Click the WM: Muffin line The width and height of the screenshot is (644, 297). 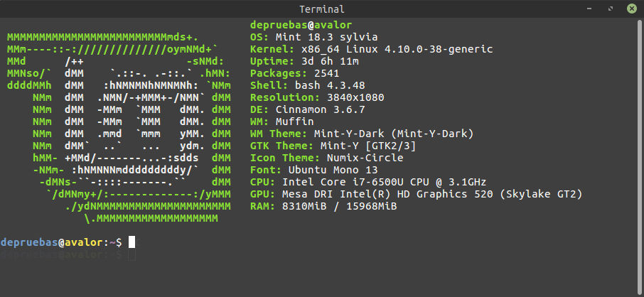click(x=281, y=121)
